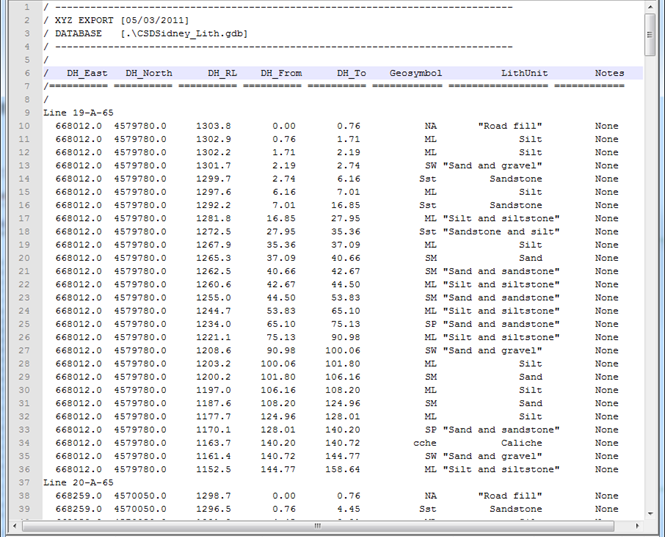The width and height of the screenshot is (665, 537).
Task: Click the DH_From value 124.96 on line 32
Action: tap(278, 417)
